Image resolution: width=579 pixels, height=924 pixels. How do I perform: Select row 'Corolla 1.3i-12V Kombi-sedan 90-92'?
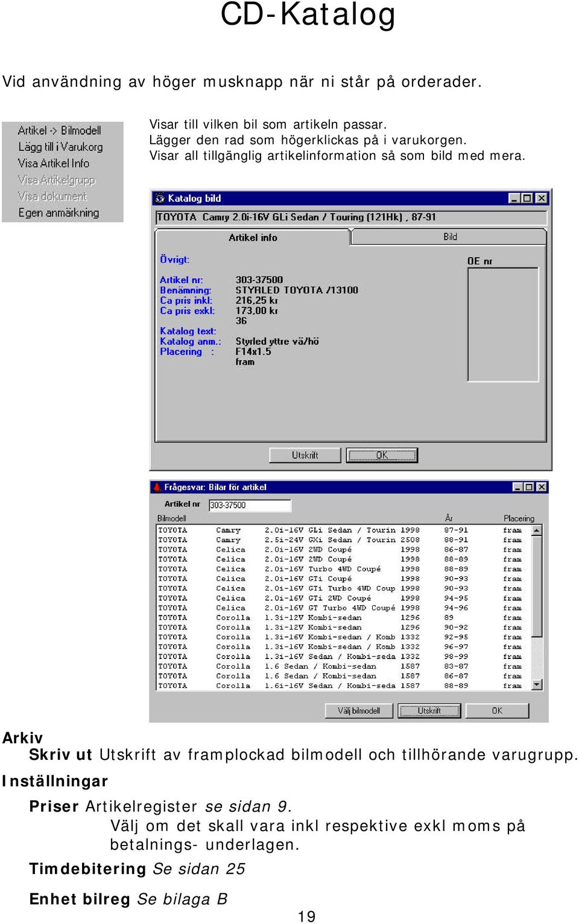344,628
